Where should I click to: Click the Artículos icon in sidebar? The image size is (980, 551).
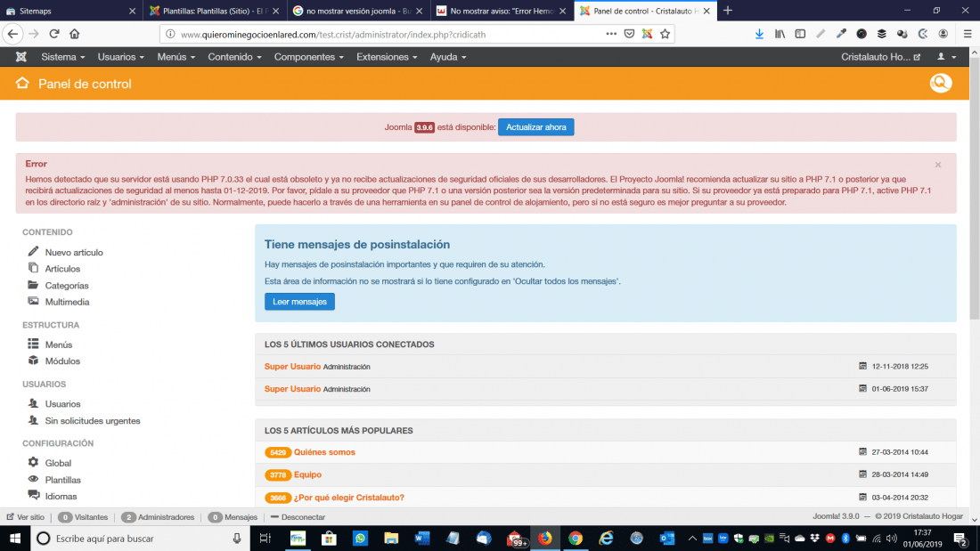[33, 267]
